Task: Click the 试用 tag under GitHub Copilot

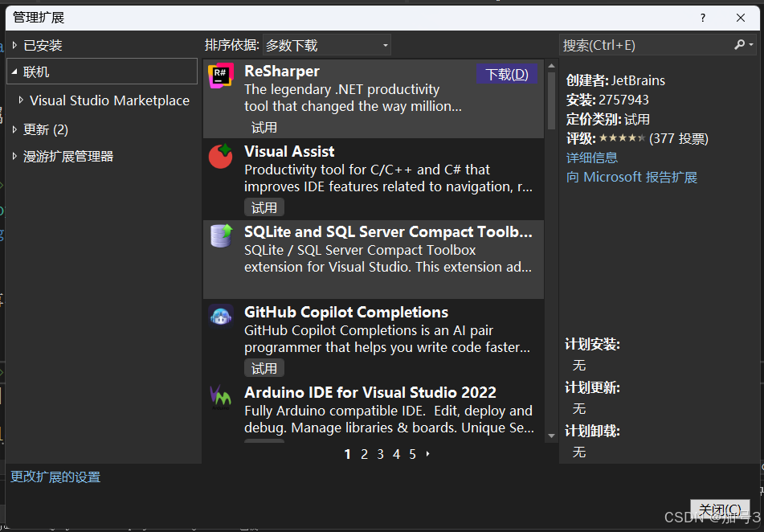Action: (264, 368)
